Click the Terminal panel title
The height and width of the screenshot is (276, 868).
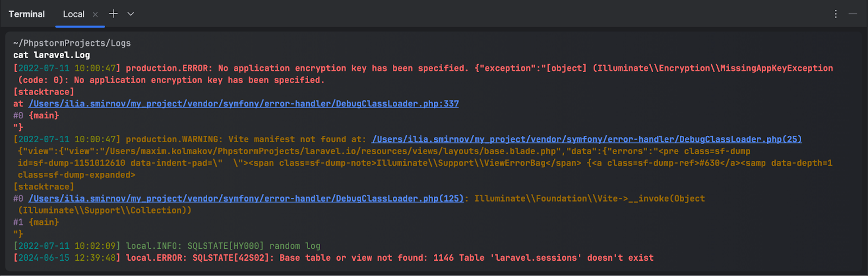[x=27, y=14]
